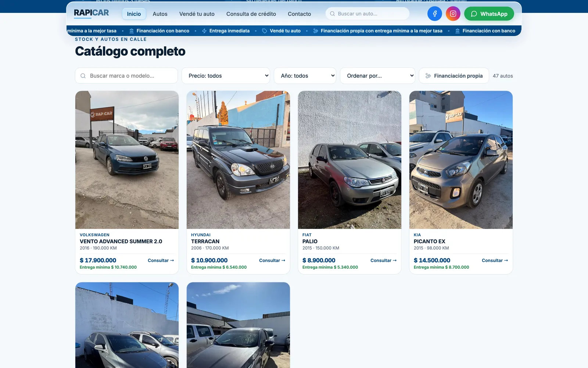The width and height of the screenshot is (588, 368).
Task: Open the Precio: todos dropdown
Action: (226, 76)
